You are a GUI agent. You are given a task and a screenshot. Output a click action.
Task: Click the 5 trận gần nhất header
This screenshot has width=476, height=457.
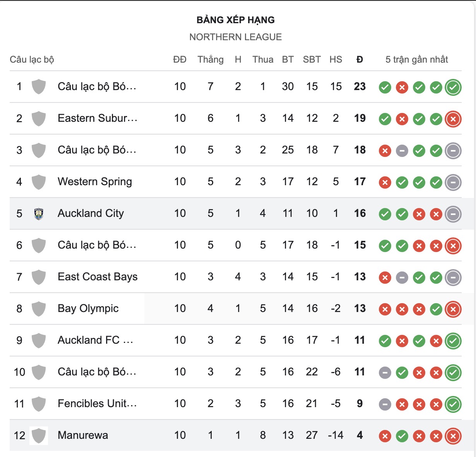(x=417, y=60)
